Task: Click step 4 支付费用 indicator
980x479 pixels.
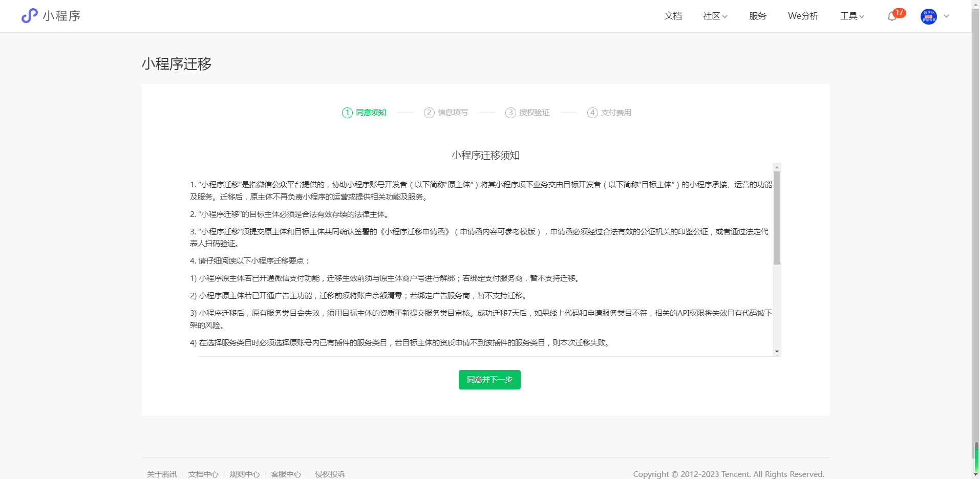Action: (x=609, y=113)
